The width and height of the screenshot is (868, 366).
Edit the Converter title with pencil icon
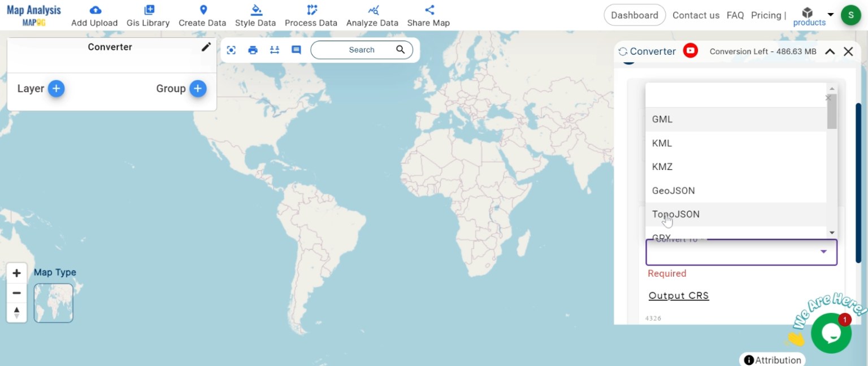coord(206,47)
